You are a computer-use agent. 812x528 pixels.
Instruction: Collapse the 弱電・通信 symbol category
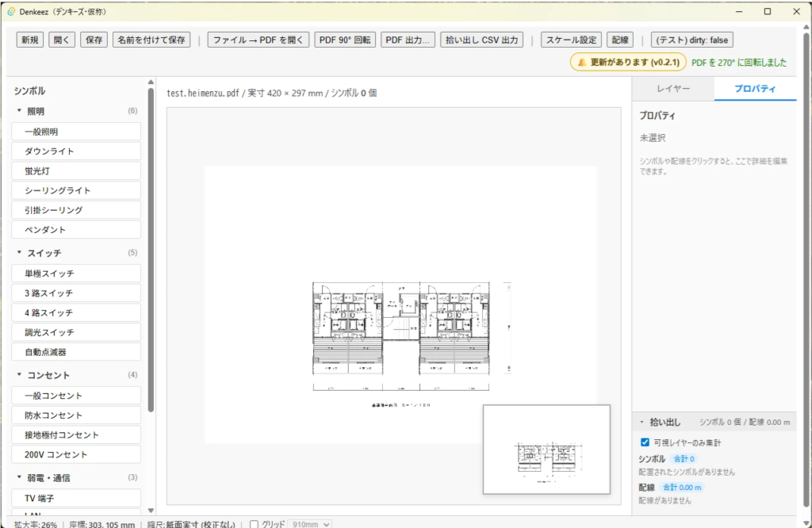(19, 477)
